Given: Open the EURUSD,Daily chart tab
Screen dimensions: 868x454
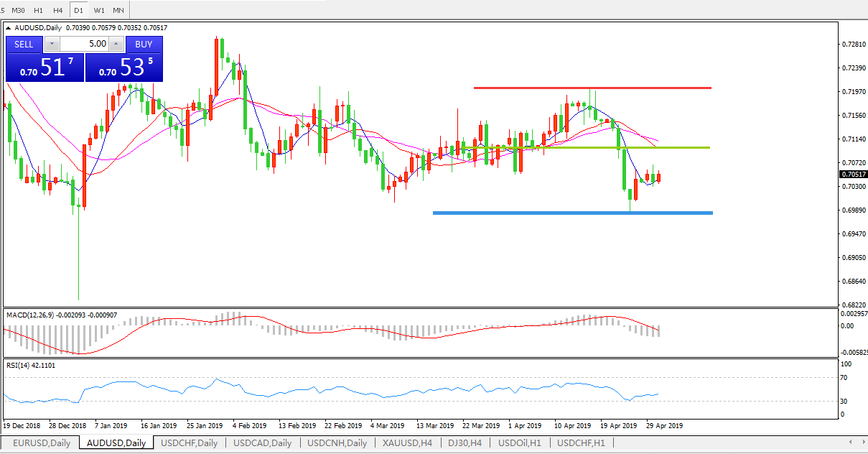Looking at the screenshot, I should pos(42,443).
